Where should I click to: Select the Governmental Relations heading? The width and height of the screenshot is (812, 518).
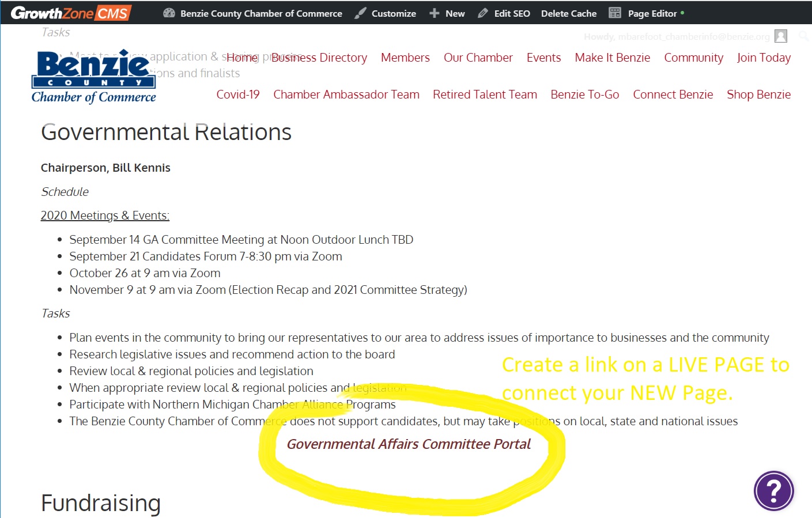click(166, 133)
